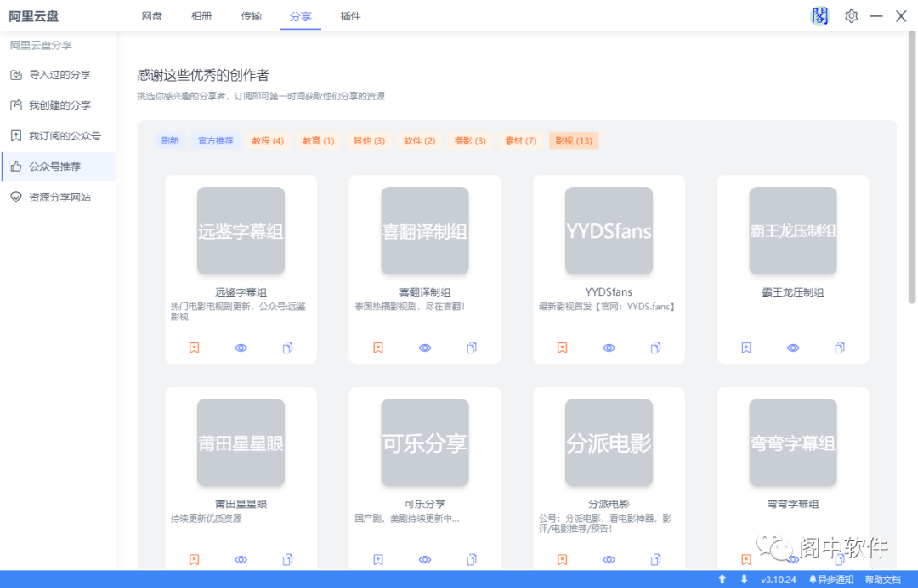
Task: Click 霸王龙压制组 thumbnail image
Action: [793, 230]
